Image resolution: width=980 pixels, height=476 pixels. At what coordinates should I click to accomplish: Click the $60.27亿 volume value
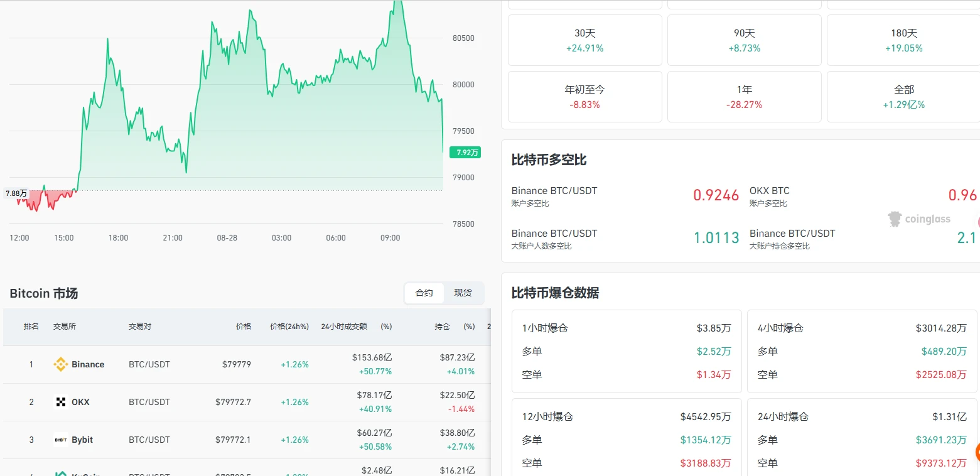[374, 433]
